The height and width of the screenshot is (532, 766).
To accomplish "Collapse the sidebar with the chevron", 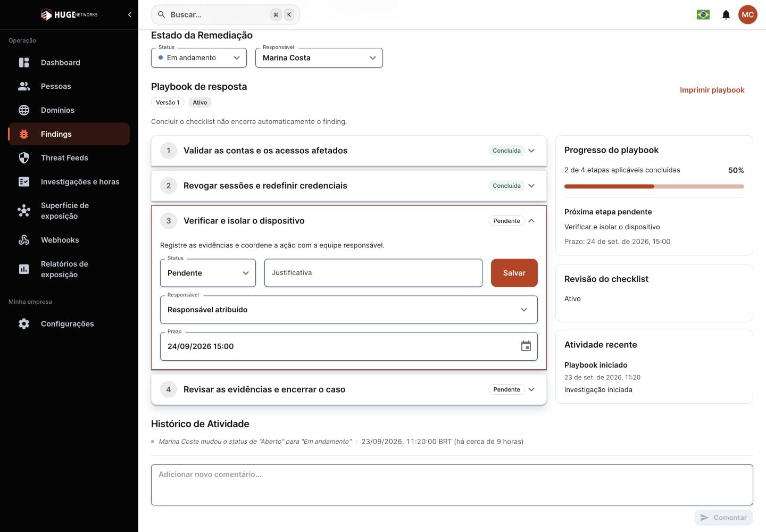I will pyautogui.click(x=130, y=15).
